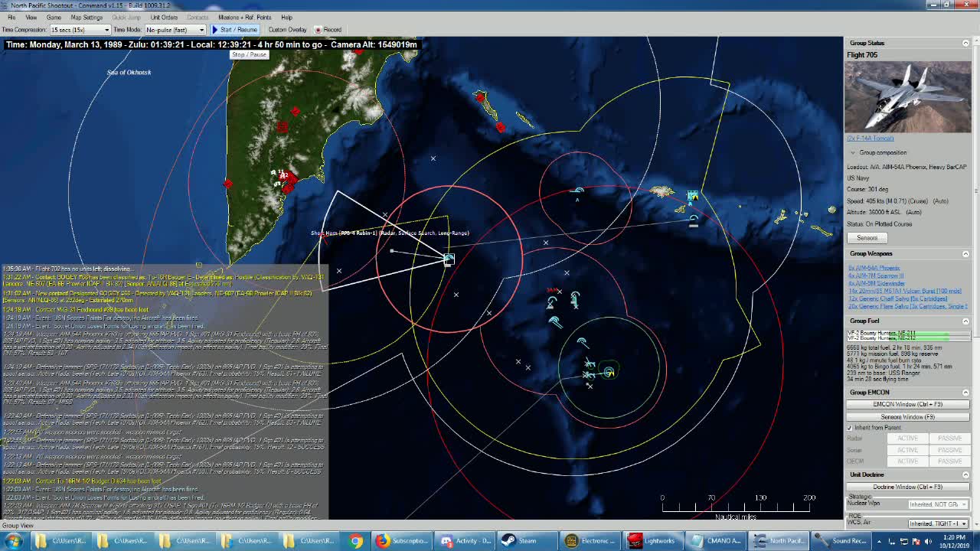Click the Start / Resume button
Viewport: 980px width, 551px height.
(234, 30)
